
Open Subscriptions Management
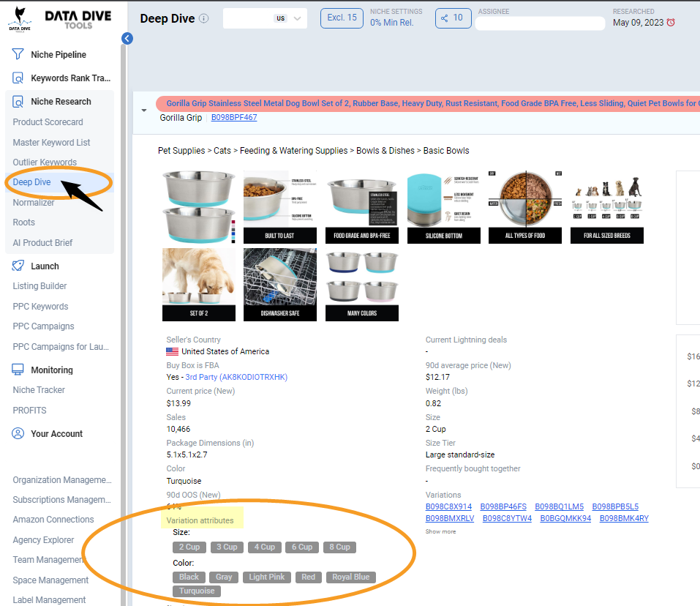tap(61, 500)
